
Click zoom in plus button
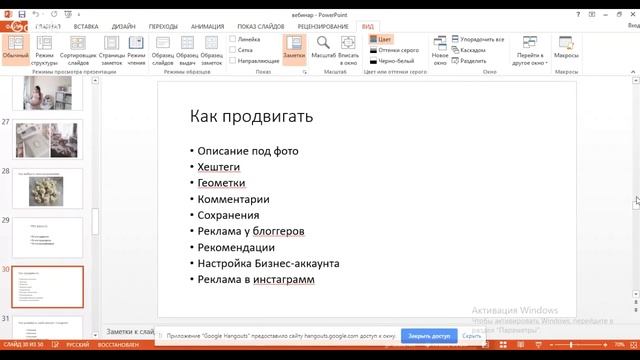tap(605, 345)
